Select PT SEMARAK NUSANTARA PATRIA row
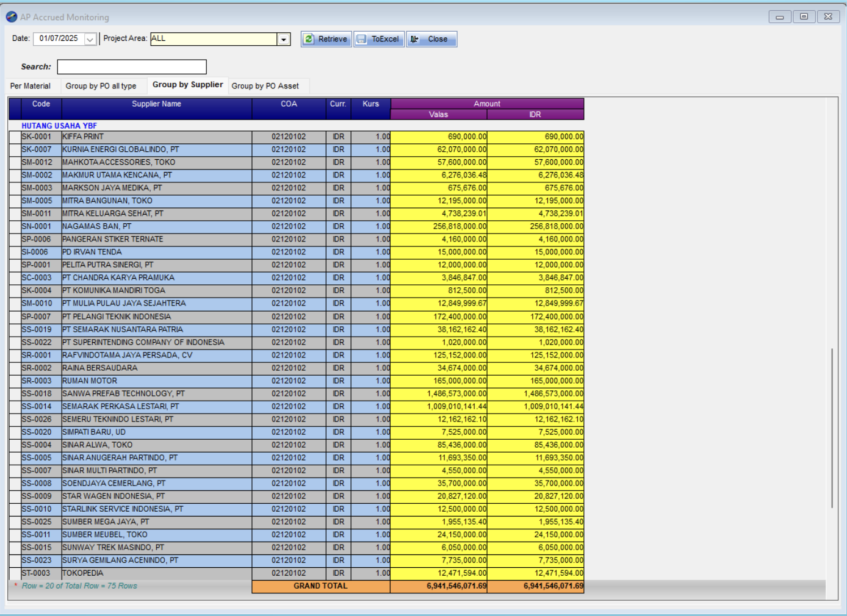 297,329
